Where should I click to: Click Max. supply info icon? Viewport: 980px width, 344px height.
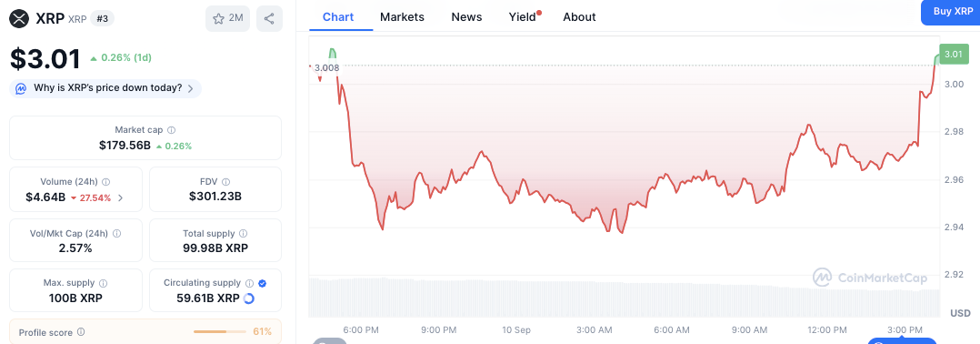click(103, 283)
